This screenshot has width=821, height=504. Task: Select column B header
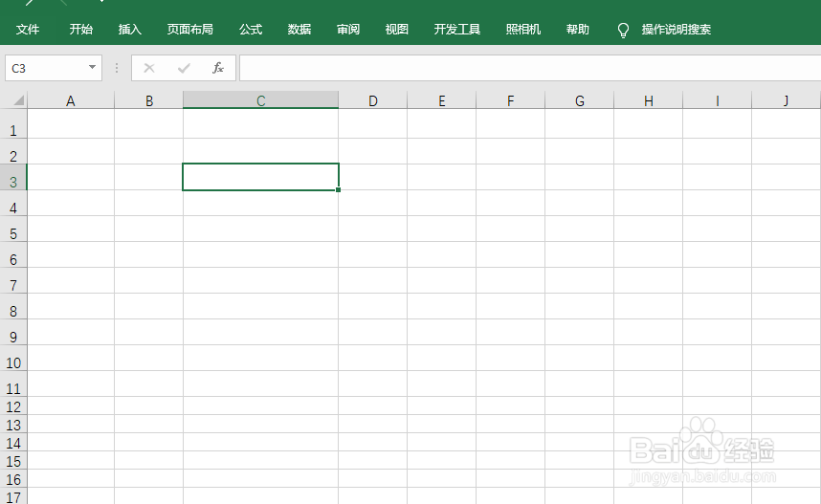coord(149,100)
